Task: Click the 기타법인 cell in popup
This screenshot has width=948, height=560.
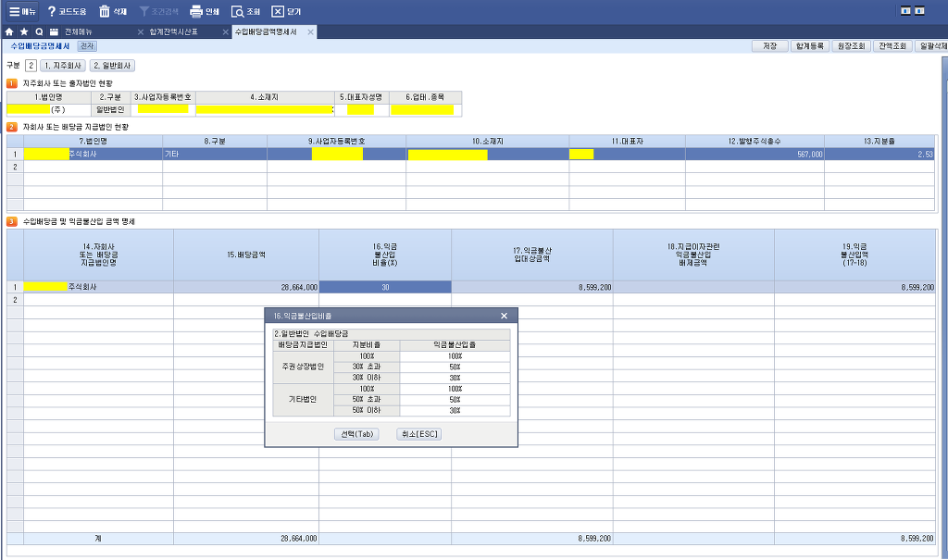Action: coord(303,400)
